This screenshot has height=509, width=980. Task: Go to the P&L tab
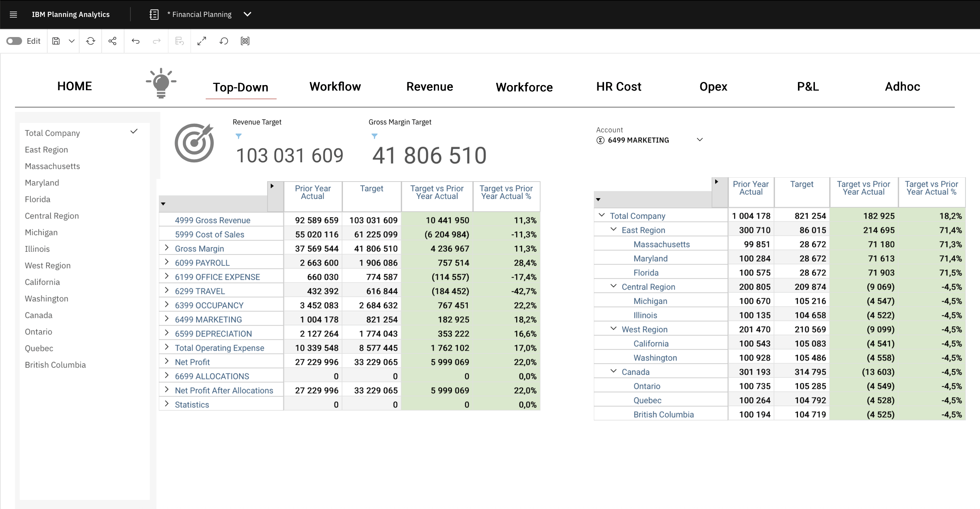point(808,87)
